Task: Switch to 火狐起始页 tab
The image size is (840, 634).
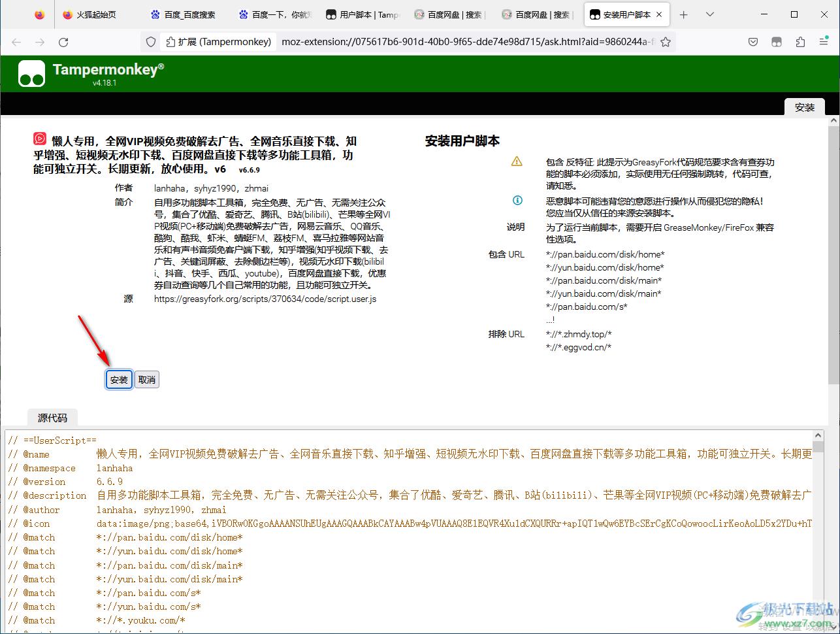Action: (96, 14)
